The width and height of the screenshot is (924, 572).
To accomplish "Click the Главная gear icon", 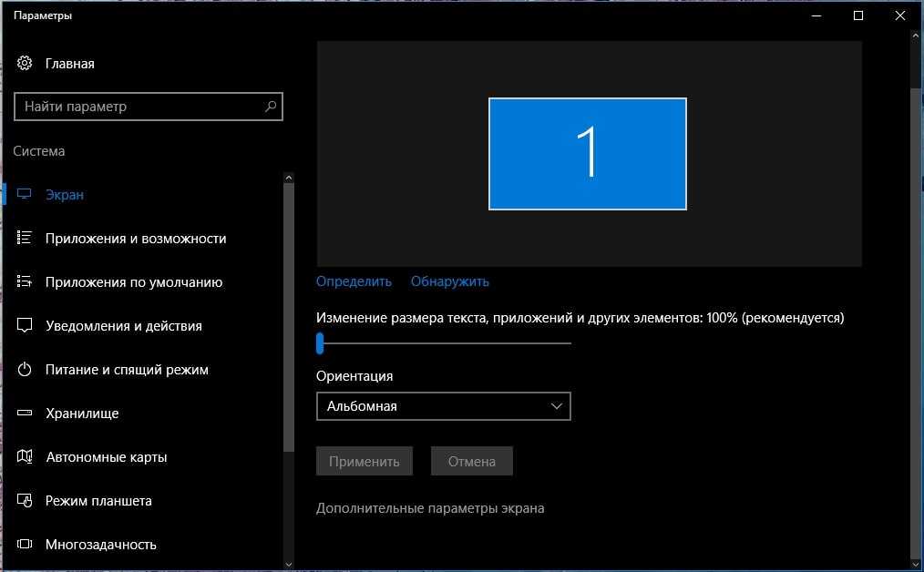I will click(25, 63).
